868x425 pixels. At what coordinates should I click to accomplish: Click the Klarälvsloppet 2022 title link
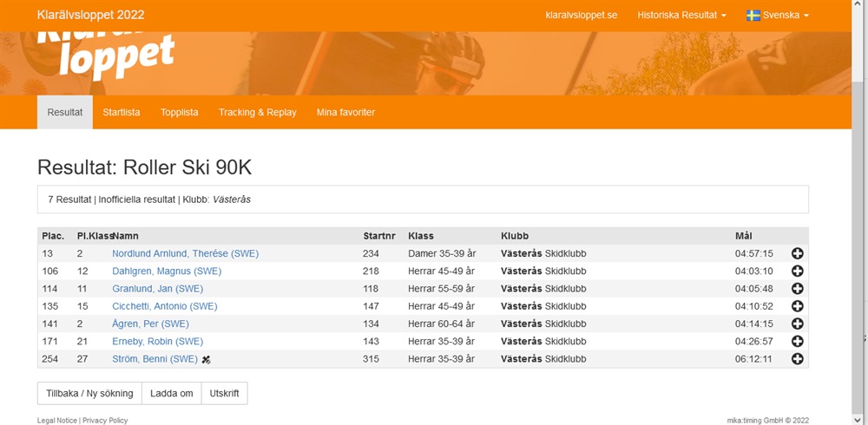coord(91,15)
